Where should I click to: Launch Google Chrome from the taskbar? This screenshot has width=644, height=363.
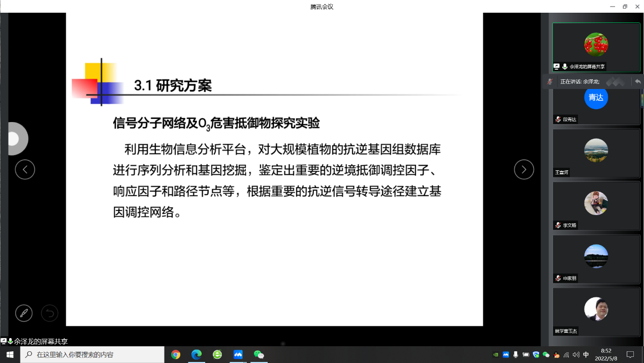tap(176, 355)
